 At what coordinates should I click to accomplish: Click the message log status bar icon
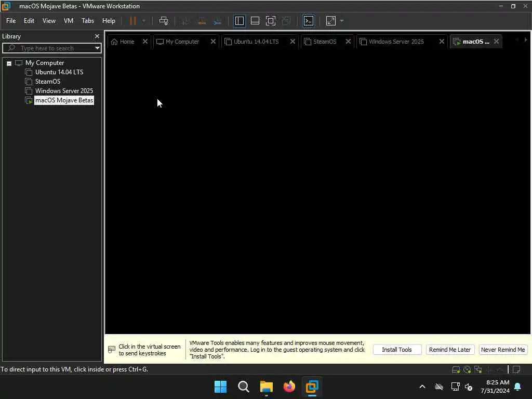point(517,369)
